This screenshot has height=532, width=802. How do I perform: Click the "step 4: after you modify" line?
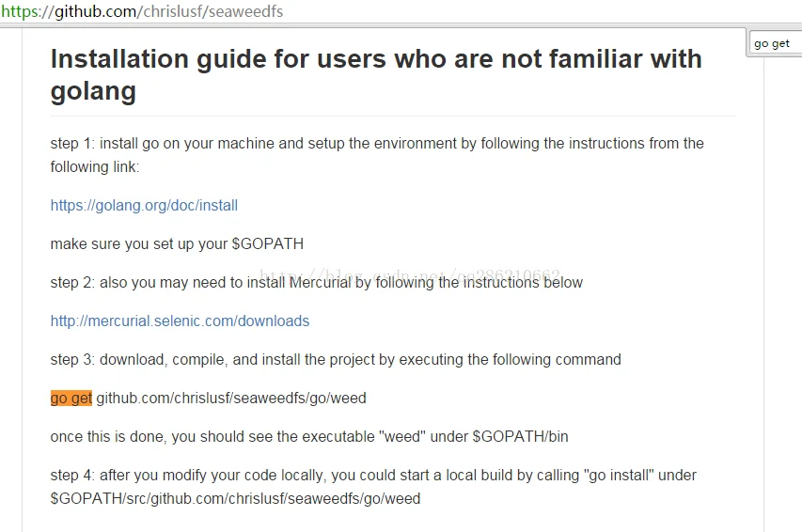(x=373, y=476)
